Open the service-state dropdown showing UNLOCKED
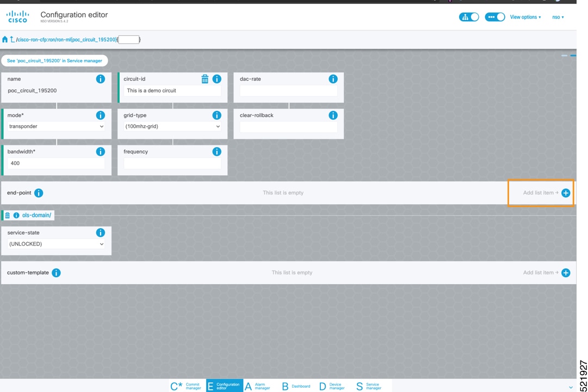Screen dimensions: 588x392 tap(56, 244)
